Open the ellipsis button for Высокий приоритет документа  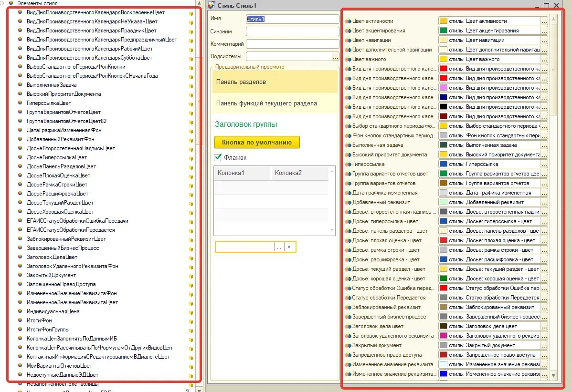(544, 155)
